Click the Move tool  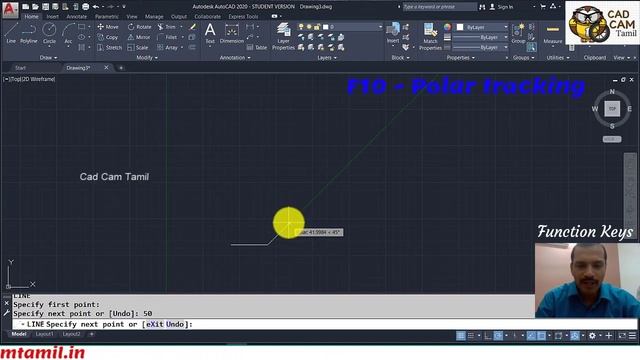[x=108, y=27]
